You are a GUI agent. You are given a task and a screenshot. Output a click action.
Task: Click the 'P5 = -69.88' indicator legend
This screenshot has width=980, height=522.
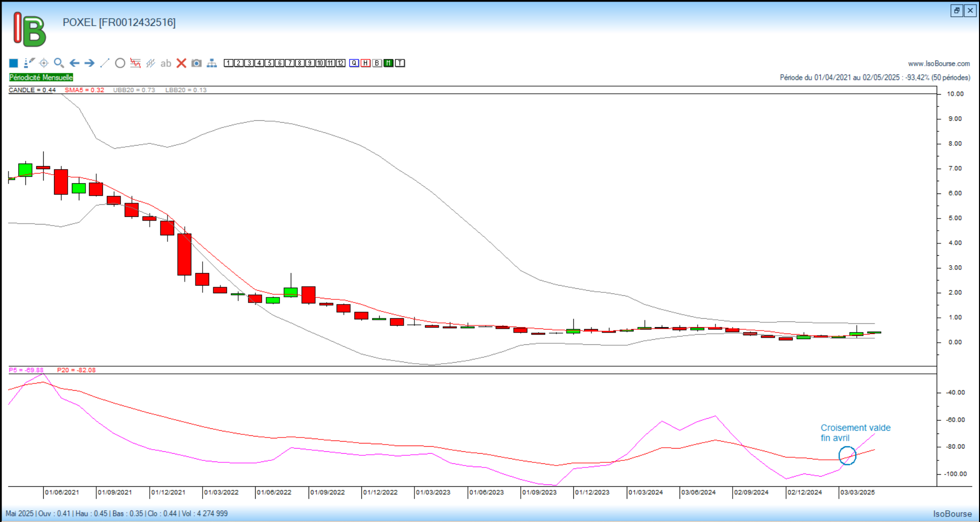click(26, 370)
